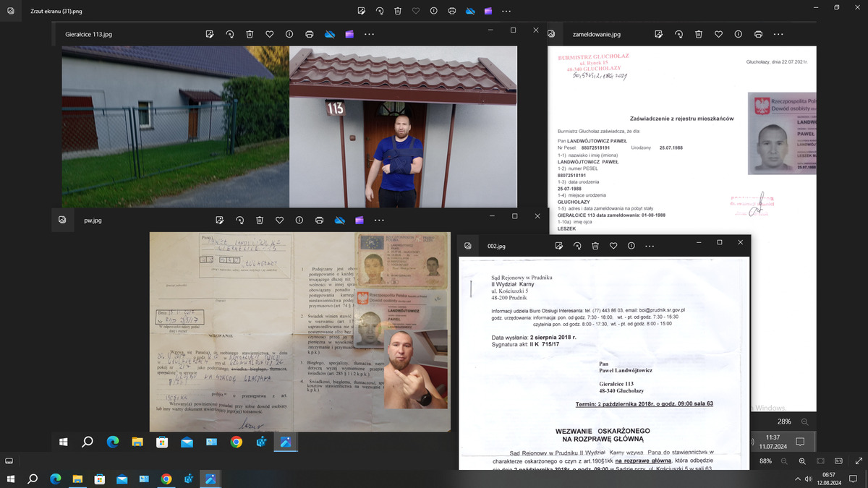Open Google Chrome from the bottom taskbar
Viewport: 868px width, 488px height.
pyautogui.click(x=166, y=479)
